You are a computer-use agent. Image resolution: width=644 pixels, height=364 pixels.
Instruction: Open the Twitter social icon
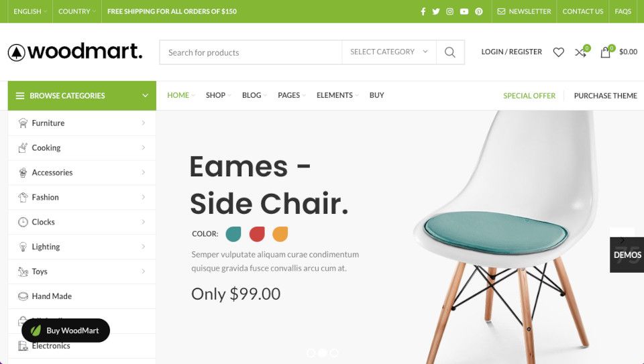[436, 11]
